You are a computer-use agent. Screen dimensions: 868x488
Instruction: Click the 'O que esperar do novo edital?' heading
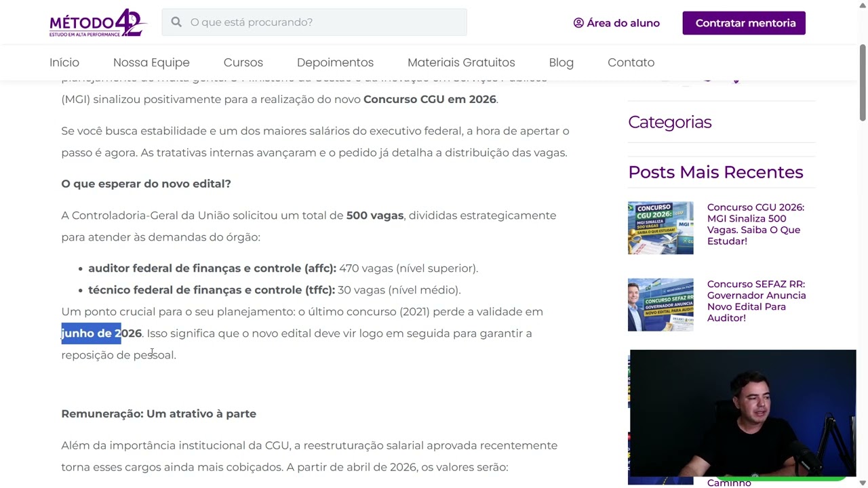pyautogui.click(x=146, y=184)
